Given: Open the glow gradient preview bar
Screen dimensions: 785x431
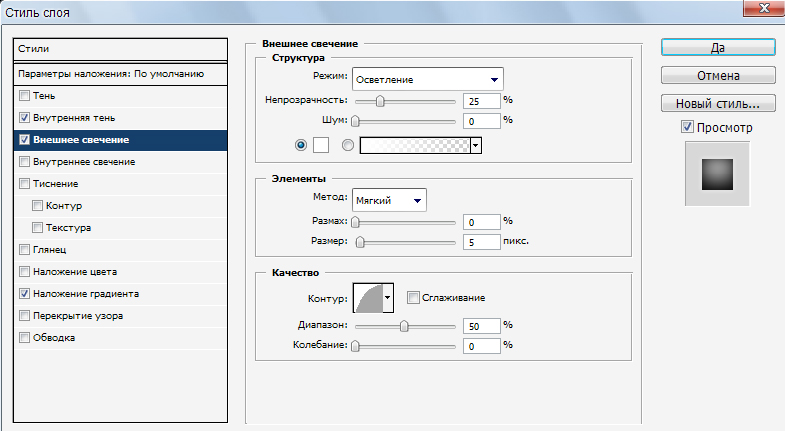Looking at the screenshot, I should point(414,145).
